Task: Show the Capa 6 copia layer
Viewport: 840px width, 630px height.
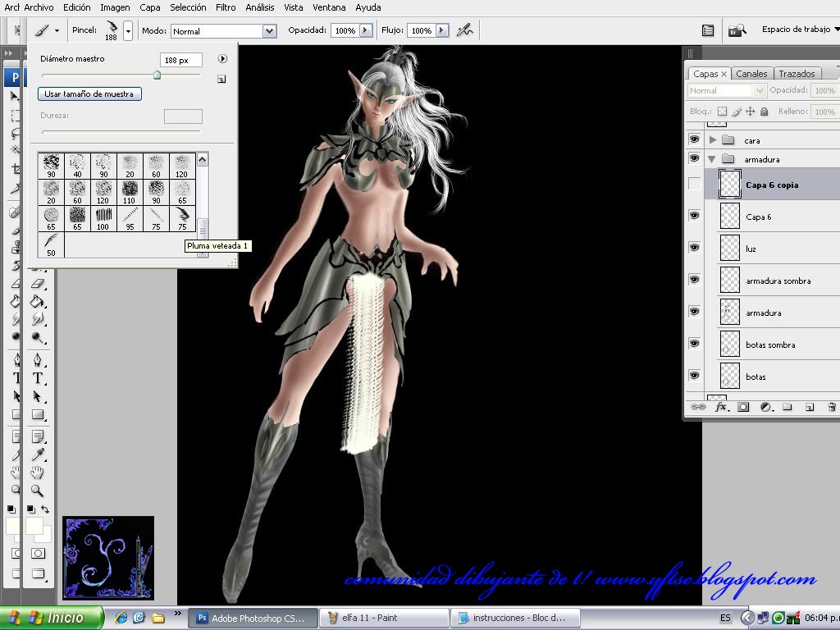Action: [694, 184]
